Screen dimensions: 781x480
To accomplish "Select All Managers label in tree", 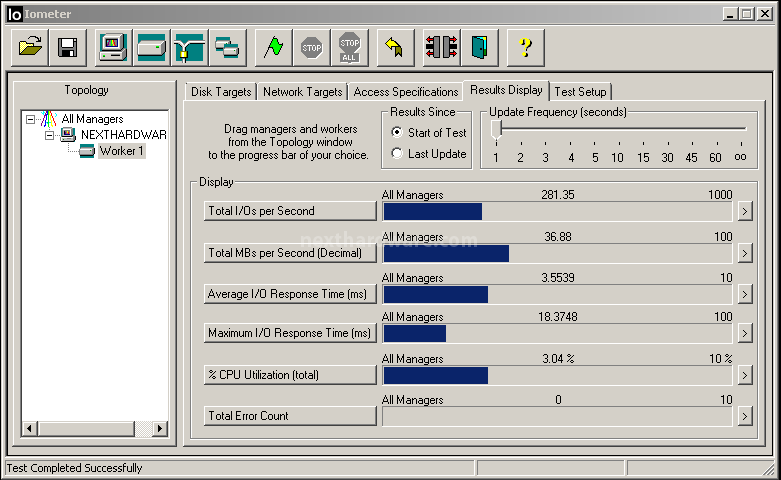I will click(x=92, y=119).
